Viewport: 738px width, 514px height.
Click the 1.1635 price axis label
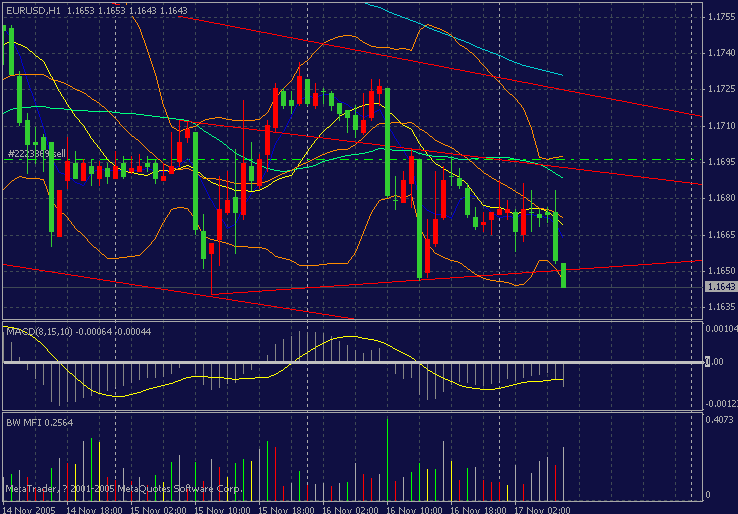pyautogui.click(x=721, y=307)
